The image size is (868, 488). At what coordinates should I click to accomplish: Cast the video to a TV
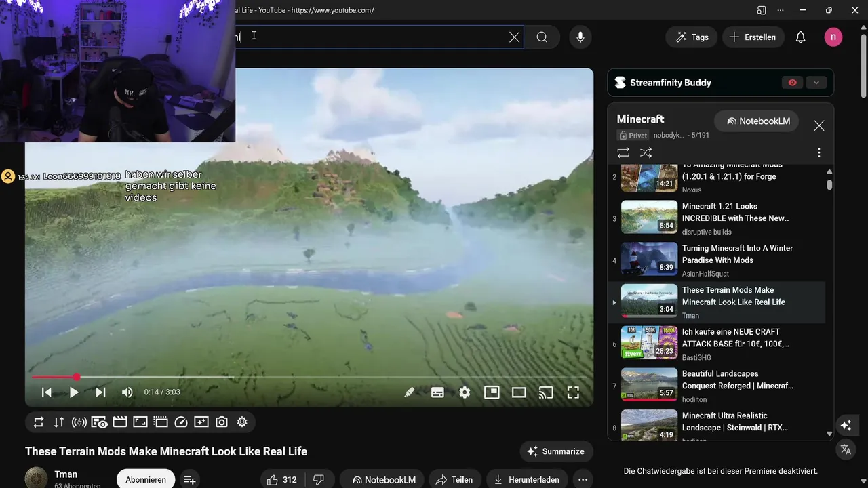[546, 392]
